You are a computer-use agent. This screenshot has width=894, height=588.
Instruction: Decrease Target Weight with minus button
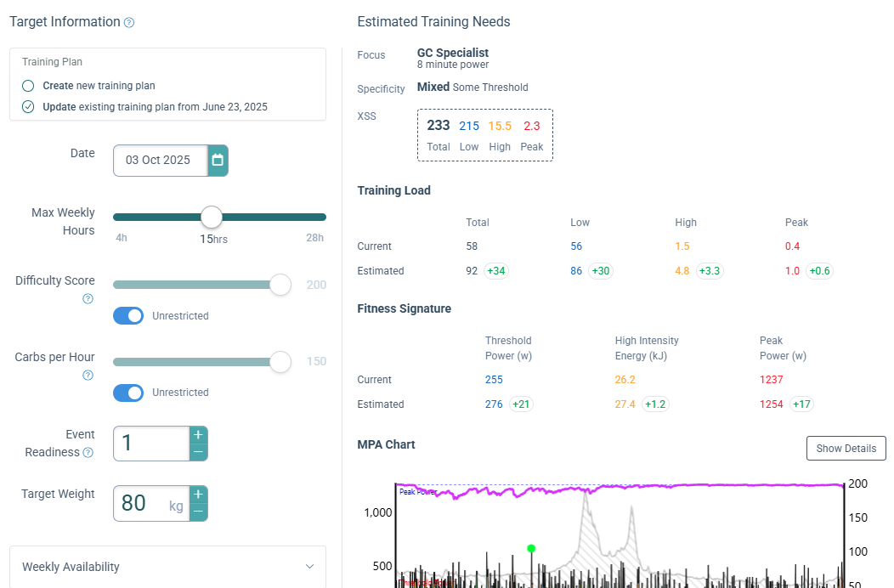198,512
